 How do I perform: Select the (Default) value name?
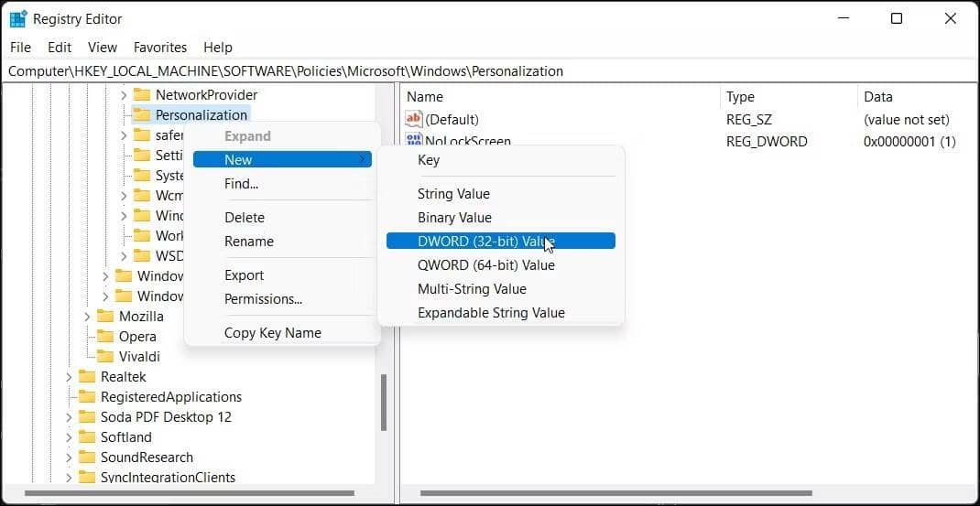pos(452,119)
